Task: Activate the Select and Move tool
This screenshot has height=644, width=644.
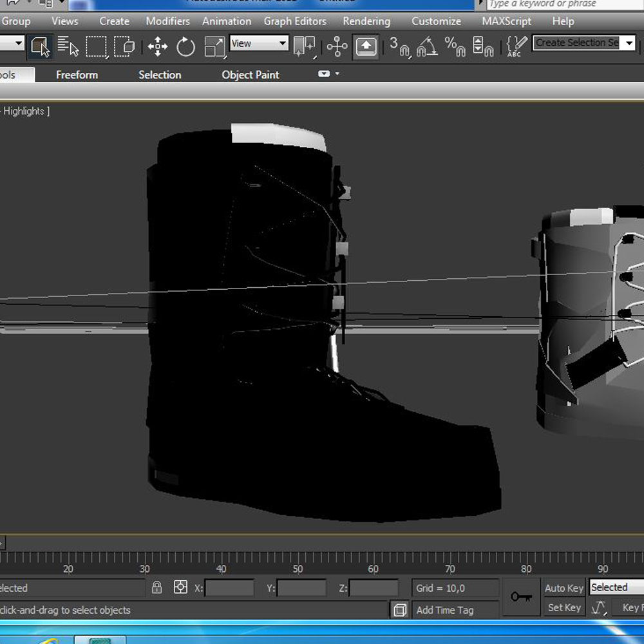Action: coord(157,46)
